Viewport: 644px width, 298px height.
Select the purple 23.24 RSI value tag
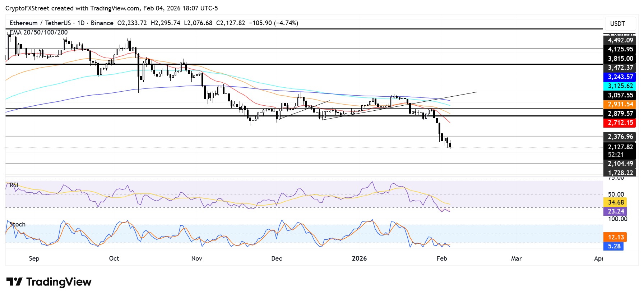616,211
